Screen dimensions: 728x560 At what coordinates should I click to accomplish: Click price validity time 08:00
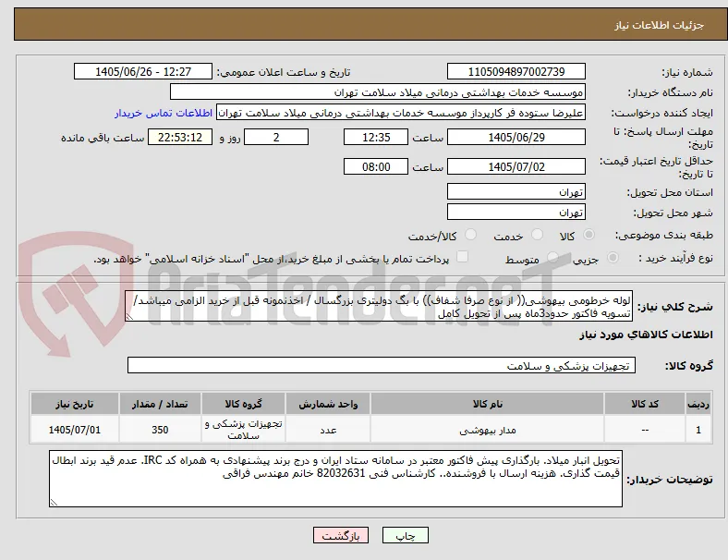(x=376, y=166)
